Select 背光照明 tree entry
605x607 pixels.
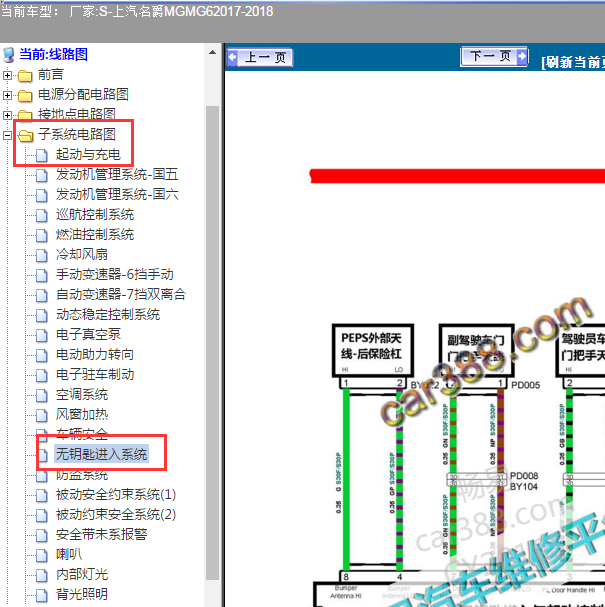click(x=82, y=595)
